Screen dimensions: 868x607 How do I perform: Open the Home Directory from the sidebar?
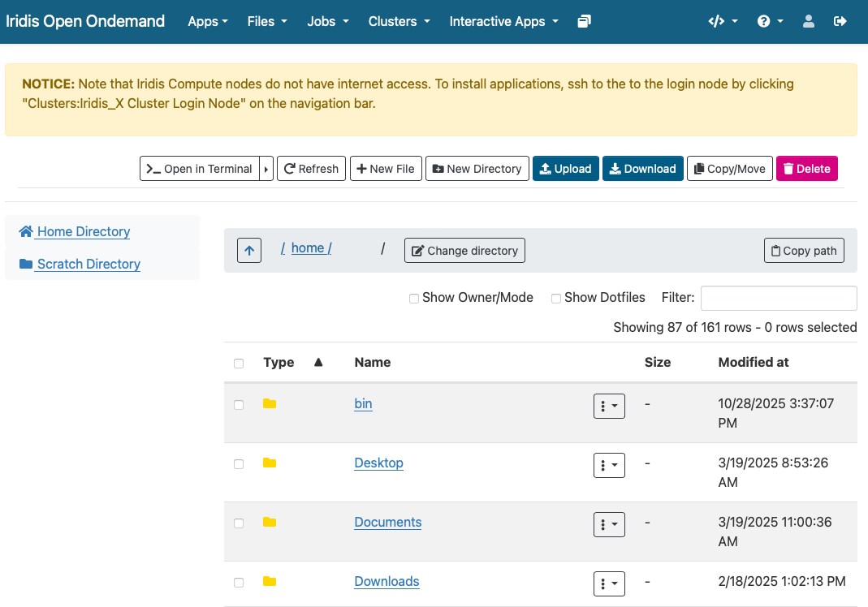[82, 231]
